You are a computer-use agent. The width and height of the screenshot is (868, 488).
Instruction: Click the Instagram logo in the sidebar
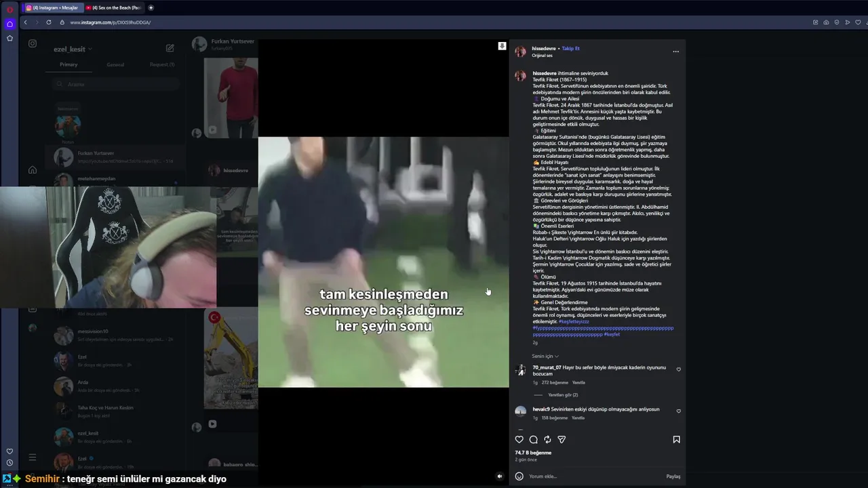coord(33,43)
